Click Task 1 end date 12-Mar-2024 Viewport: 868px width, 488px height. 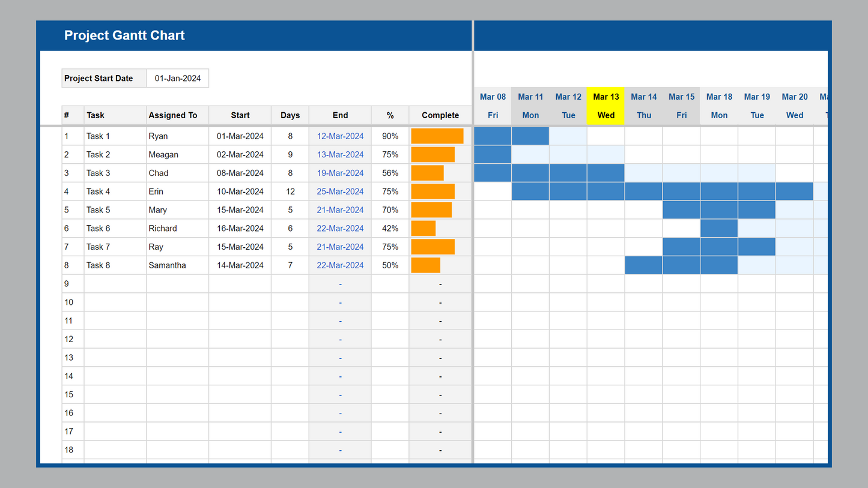pyautogui.click(x=340, y=136)
